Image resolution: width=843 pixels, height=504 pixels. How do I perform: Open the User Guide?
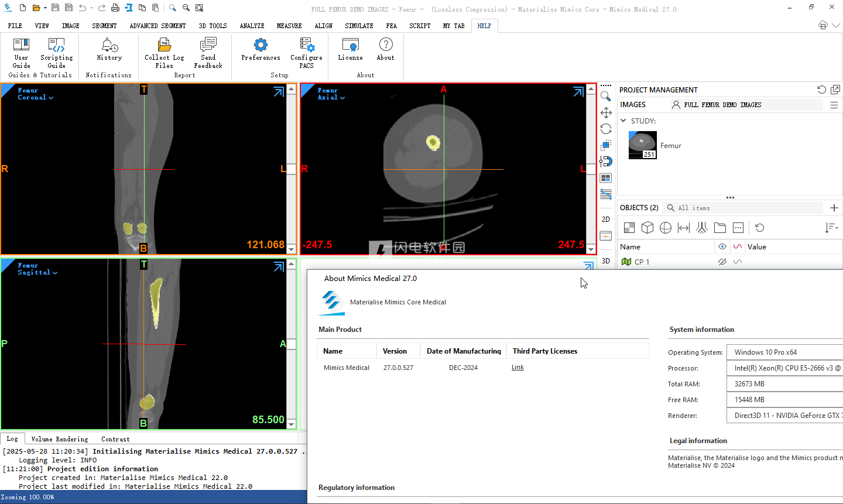pyautogui.click(x=21, y=53)
